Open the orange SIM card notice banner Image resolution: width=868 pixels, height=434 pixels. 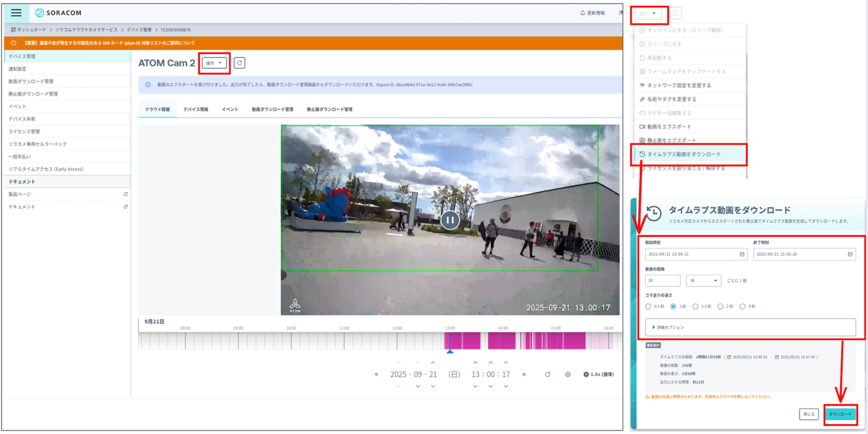click(313, 43)
